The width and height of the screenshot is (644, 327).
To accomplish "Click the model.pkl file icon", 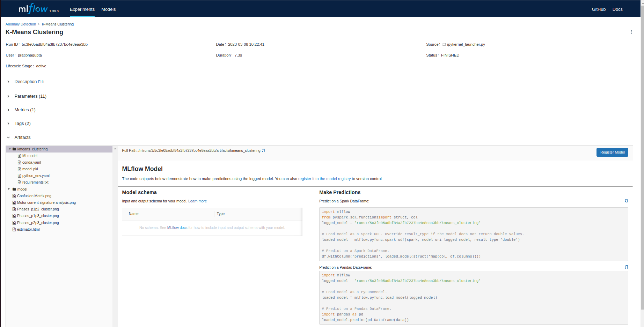I will coord(20,169).
